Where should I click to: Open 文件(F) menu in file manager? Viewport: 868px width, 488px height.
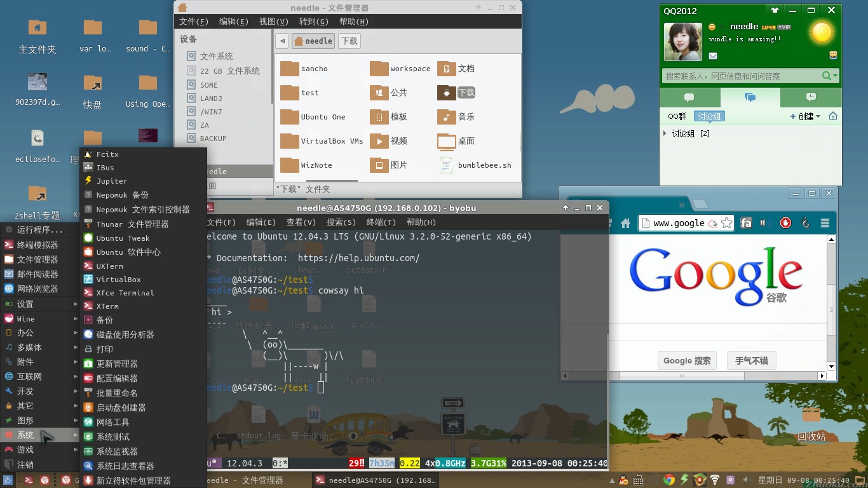tap(194, 21)
